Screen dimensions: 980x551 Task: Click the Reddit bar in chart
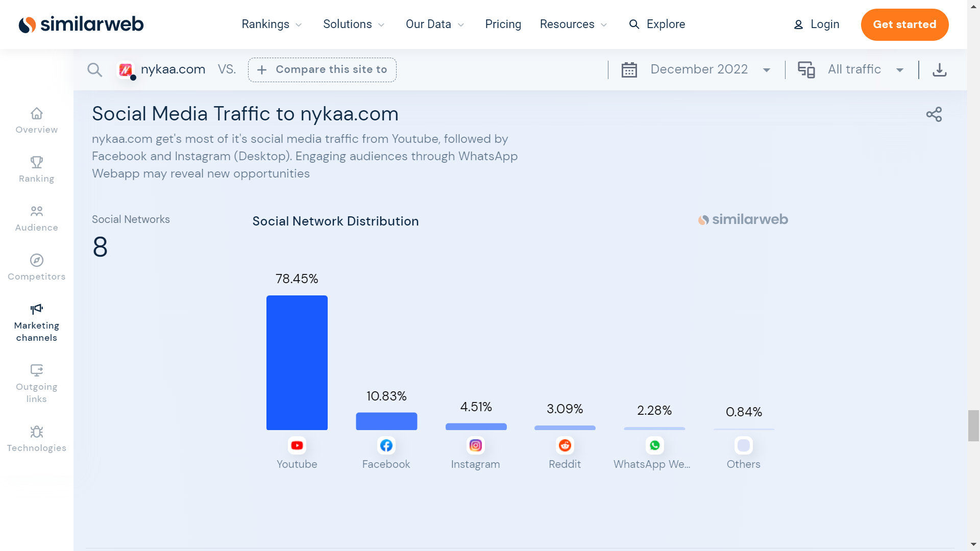pos(565,428)
